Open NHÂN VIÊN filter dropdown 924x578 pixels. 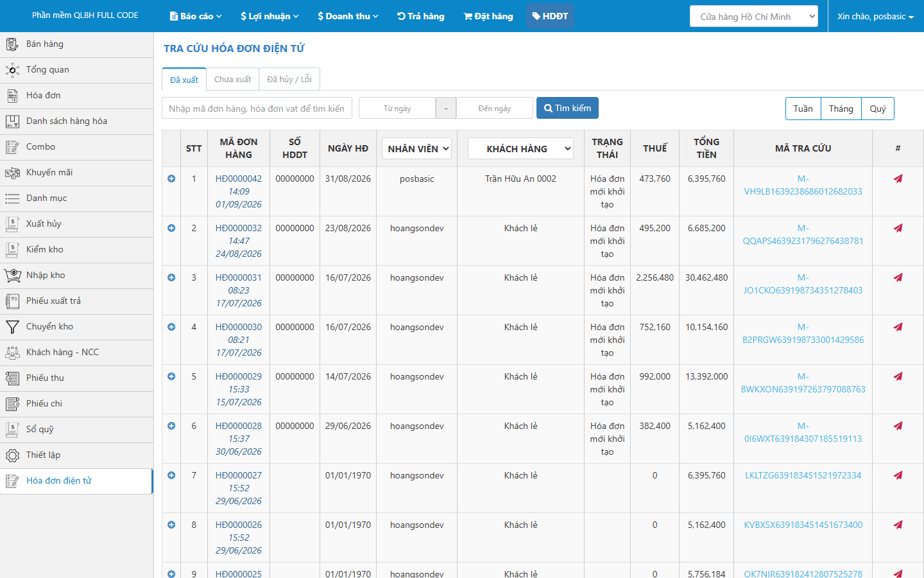[416, 148]
